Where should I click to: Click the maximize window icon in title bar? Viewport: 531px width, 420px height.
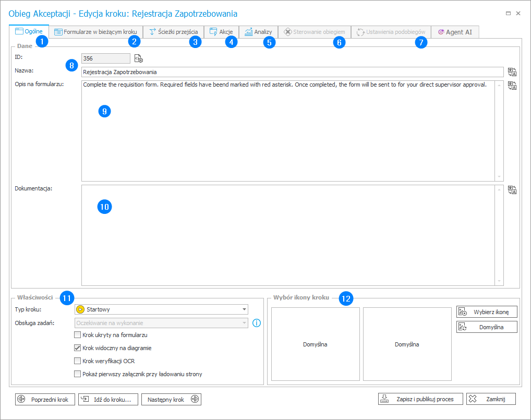pos(509,13)
